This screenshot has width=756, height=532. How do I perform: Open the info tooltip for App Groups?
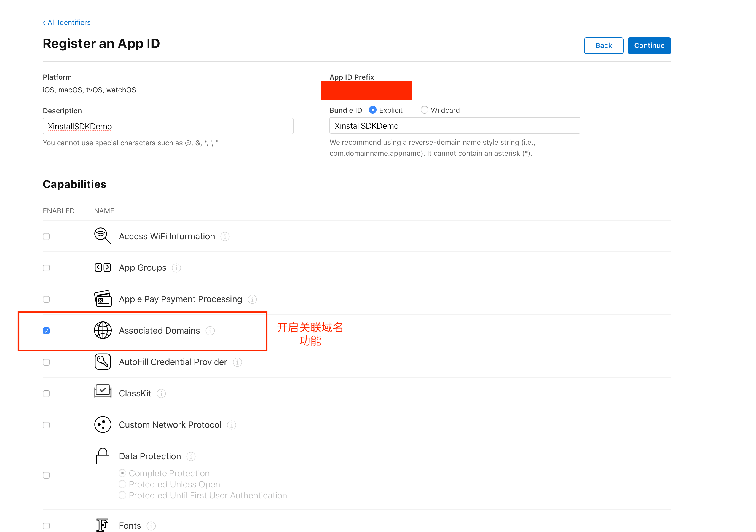tap(176, 268)
